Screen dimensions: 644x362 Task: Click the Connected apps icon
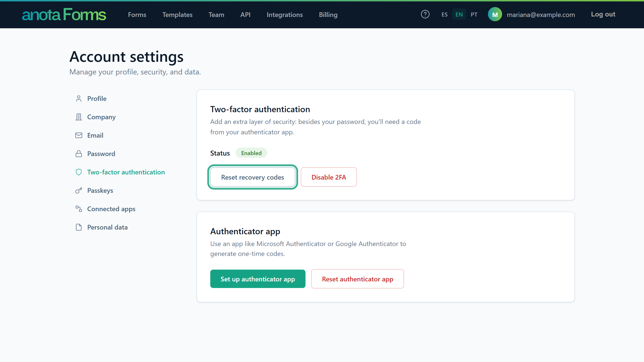click(78, 209)
